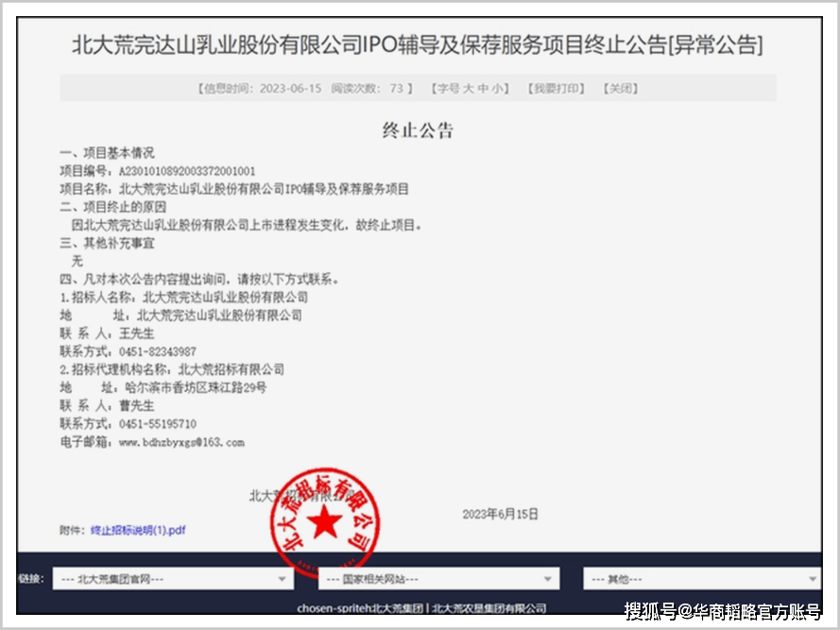Set font size to 大 (large)

[x=467, y=89]
